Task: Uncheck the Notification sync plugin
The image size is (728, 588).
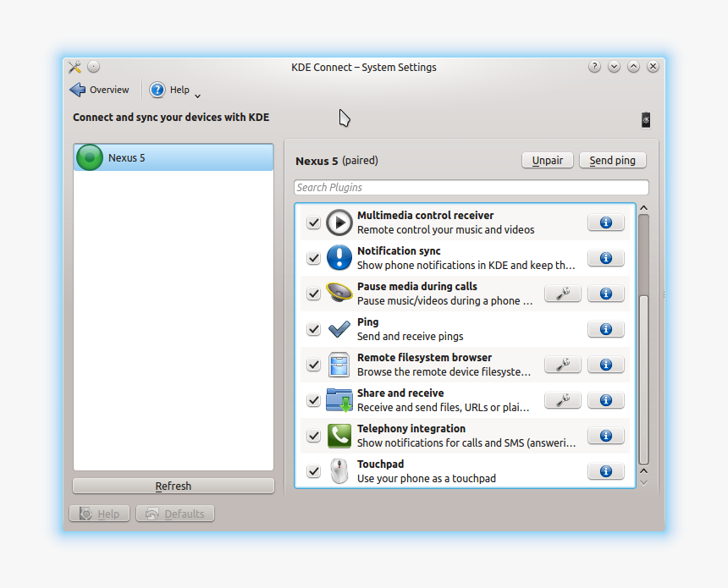Action: (313, 258)
